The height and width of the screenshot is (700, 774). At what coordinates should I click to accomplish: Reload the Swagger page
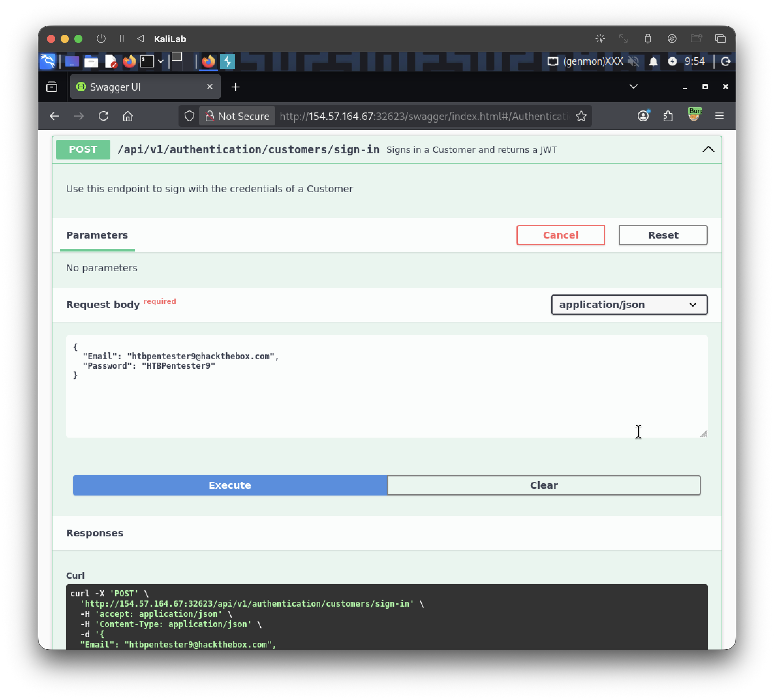pyautogui.click(x=103, y=116)
